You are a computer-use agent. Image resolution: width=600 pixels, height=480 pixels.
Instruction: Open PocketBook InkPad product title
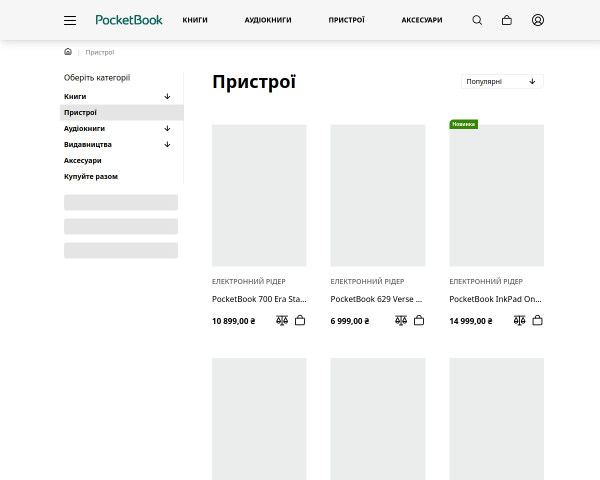coord(495,299)
